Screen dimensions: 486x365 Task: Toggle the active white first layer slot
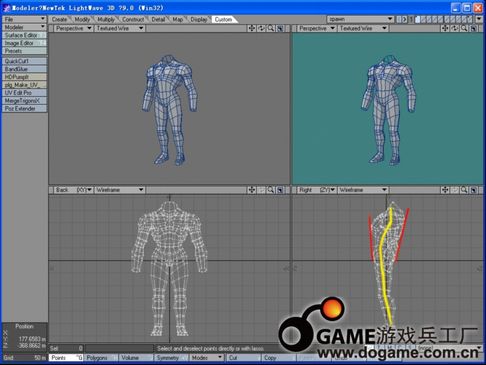pos(417,19)
